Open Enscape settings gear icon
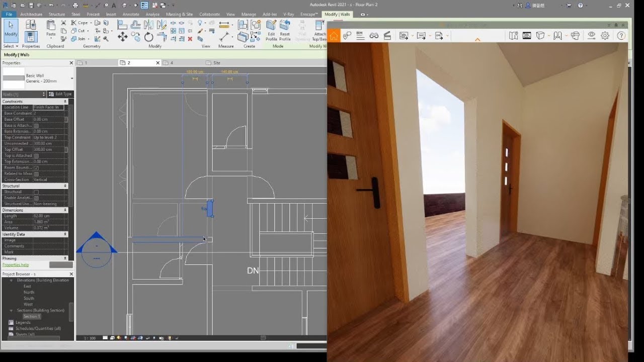The height and width of the screenshot is (362, 644). point(605,36)
